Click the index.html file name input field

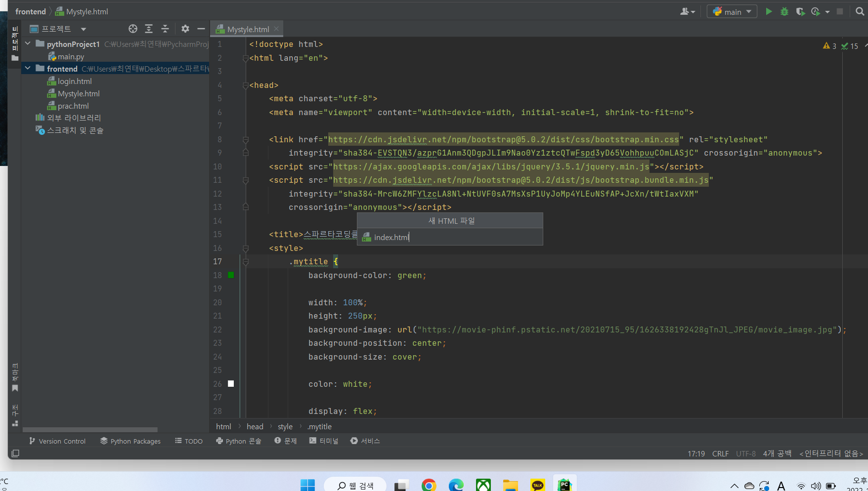point(450,237)
